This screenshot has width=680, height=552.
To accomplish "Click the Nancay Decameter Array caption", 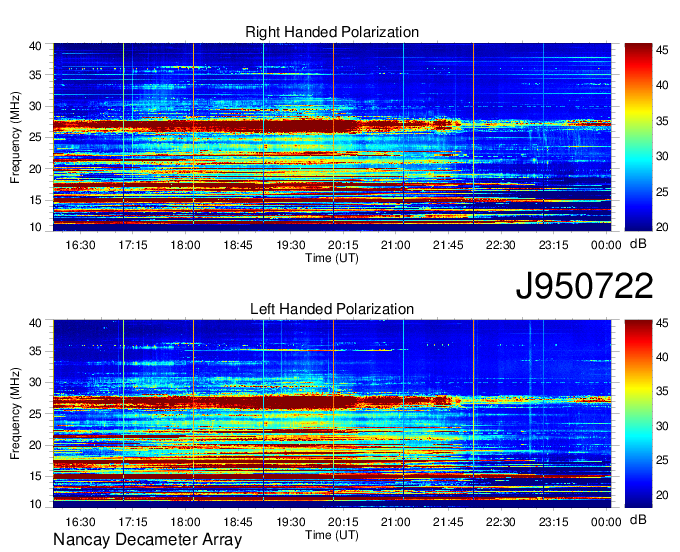I will tap(147, 540).
